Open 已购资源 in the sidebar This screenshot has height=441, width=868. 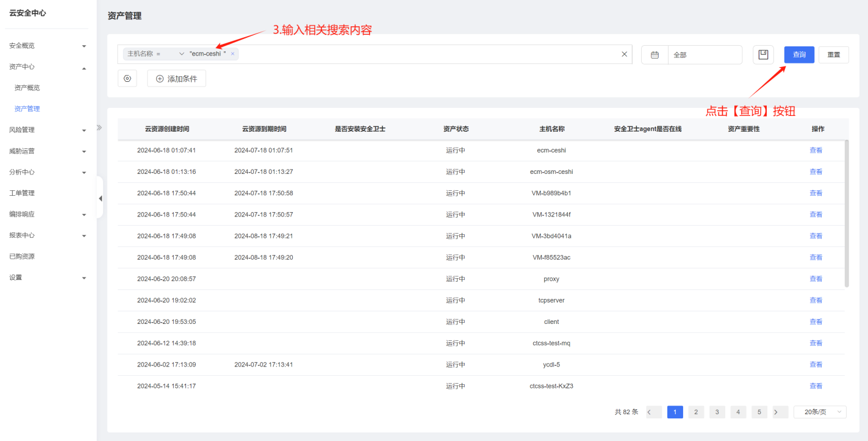tap(22, 256)
